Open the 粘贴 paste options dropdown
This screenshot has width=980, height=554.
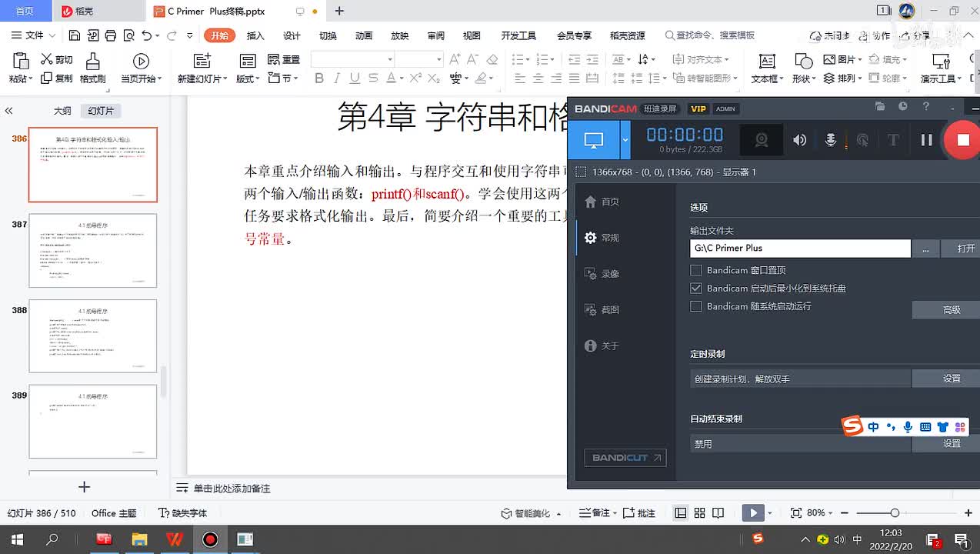tap(21, 78)
